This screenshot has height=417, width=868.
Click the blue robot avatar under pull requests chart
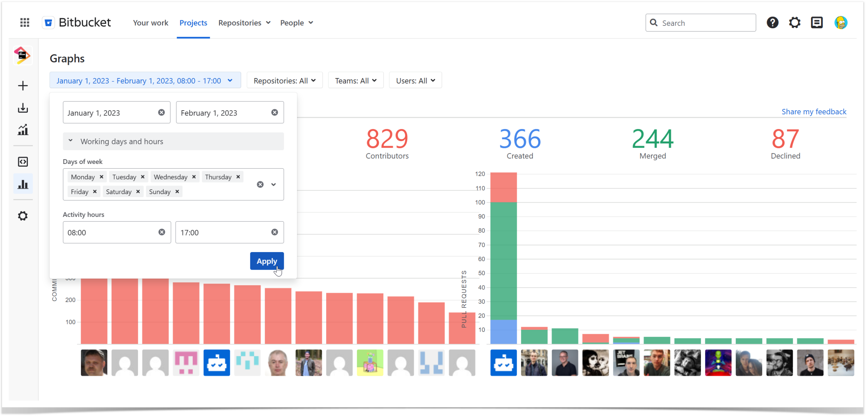pyautogui.click(x=504, y=362)
